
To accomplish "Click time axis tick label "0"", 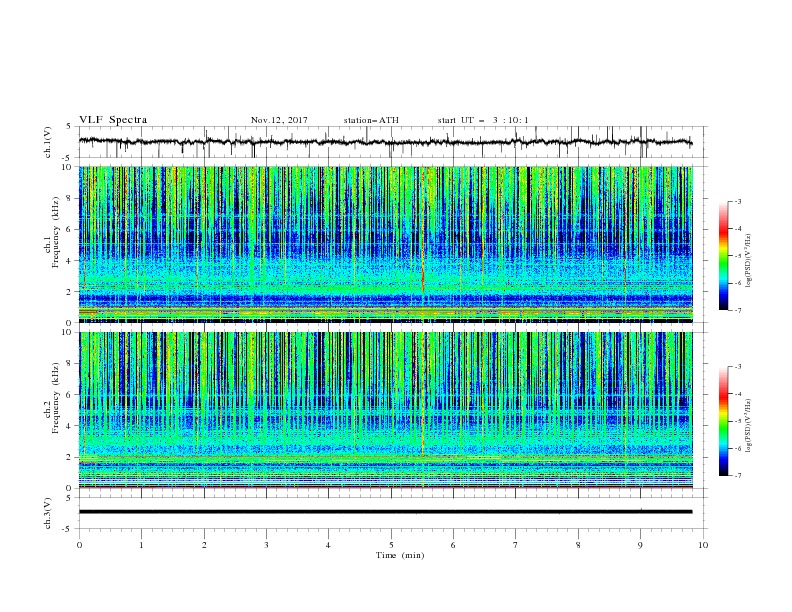I will [x=79, y=545].
